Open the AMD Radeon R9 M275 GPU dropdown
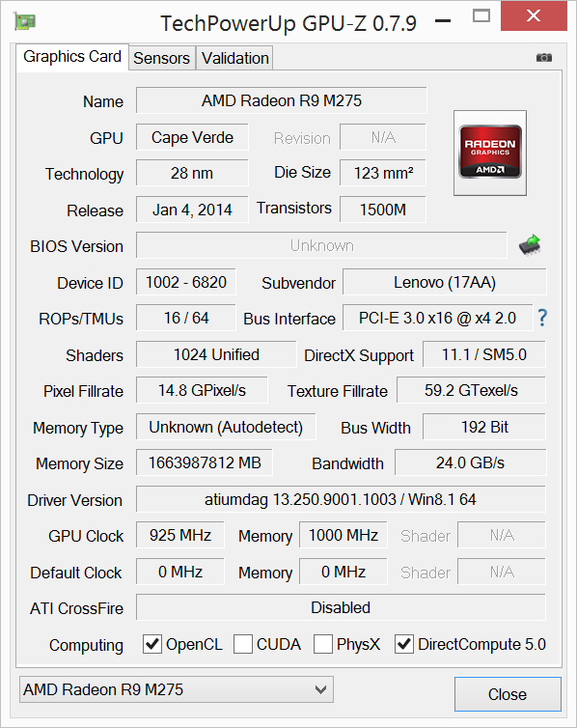This screenshot has width=577, height=728. (x=177, y=689)
